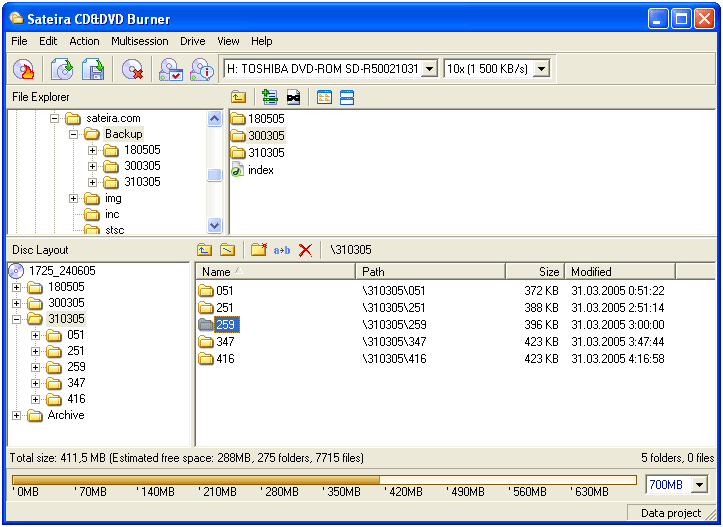723x527 pixels.
Task: Click the disc information icon
Action: point(201,69)
